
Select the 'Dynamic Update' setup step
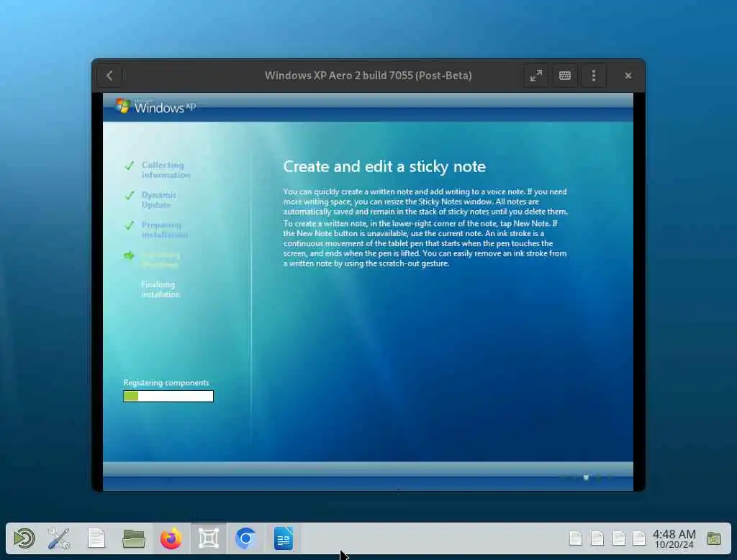[x=158, y=200]
